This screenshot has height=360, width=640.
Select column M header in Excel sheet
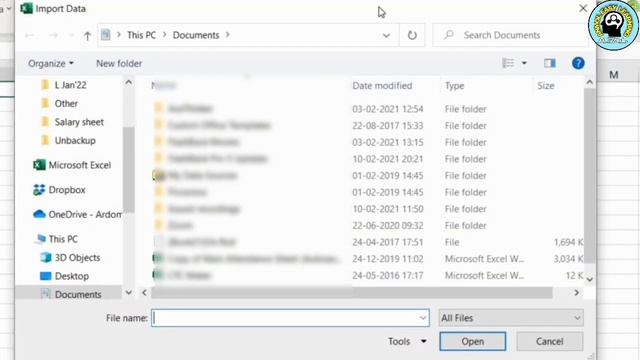[613, 75]
